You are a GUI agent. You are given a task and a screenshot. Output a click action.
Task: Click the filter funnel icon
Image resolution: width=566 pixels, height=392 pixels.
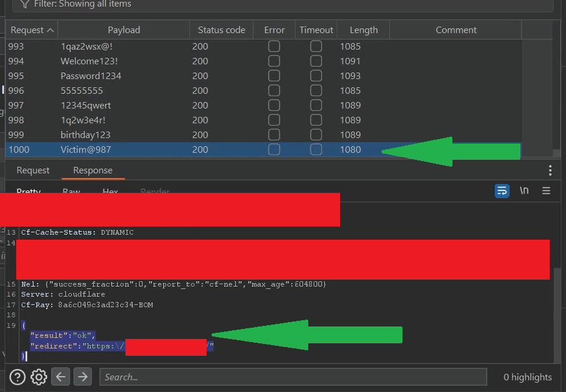tap(24, 4)
